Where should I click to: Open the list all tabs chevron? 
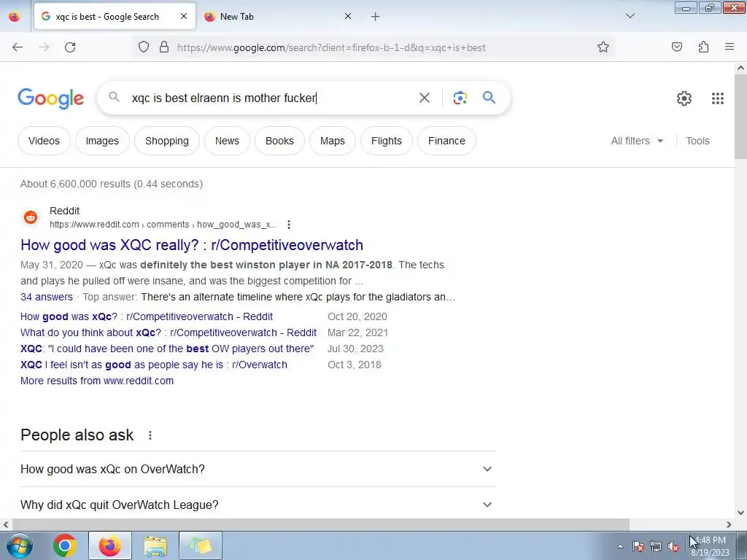630,16
